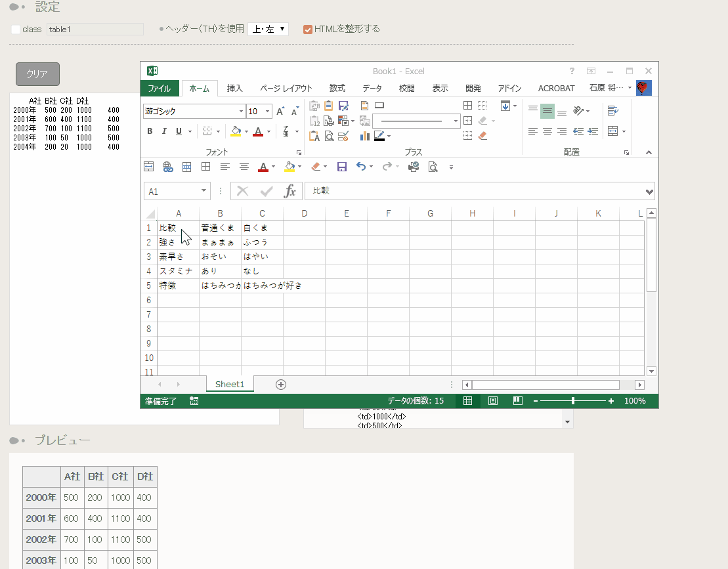Increase font size with large A icon
The width and height of the screenshot is (728, 569).
pyautogui.click(x=280, y=112)
